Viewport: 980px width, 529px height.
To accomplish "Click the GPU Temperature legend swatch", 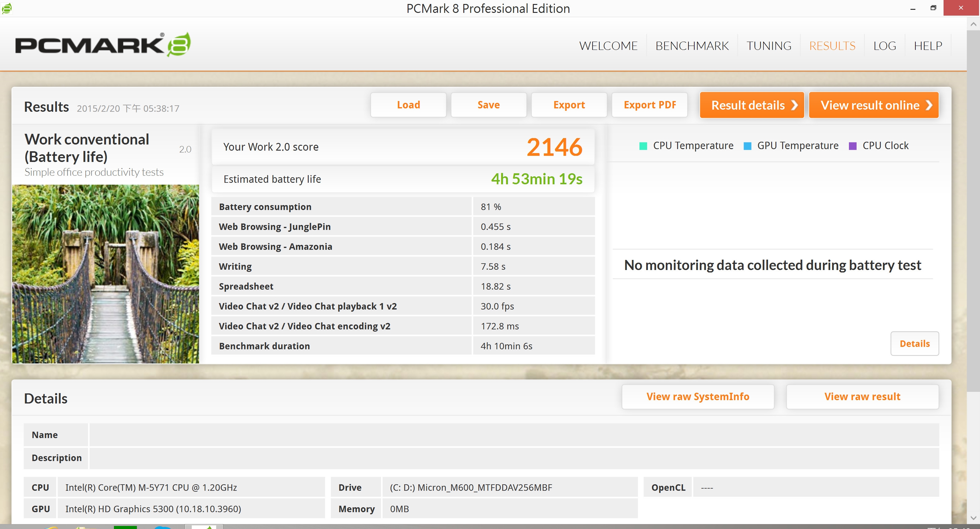I will 747,146.
